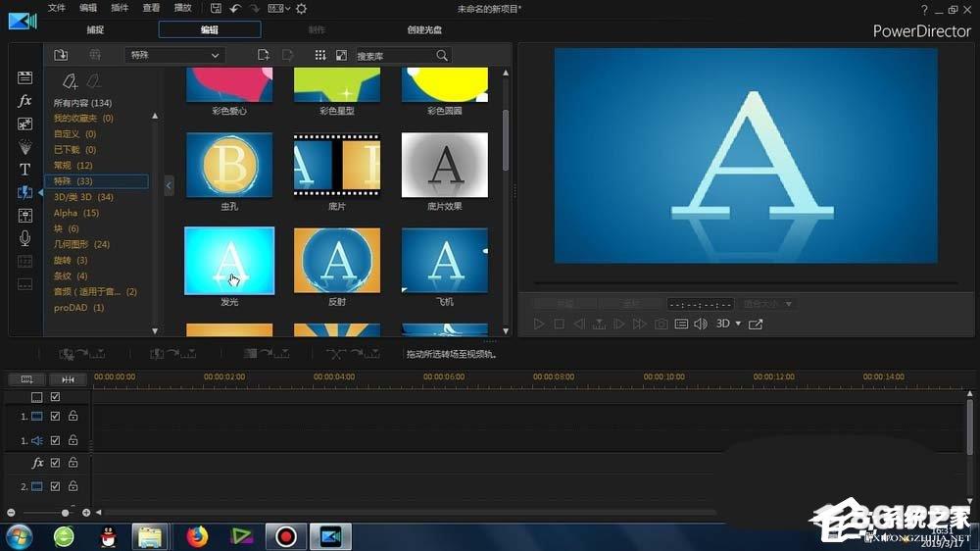Click the search magnifier icon
This screenshot has width=980, height=551.
[442, 56]
